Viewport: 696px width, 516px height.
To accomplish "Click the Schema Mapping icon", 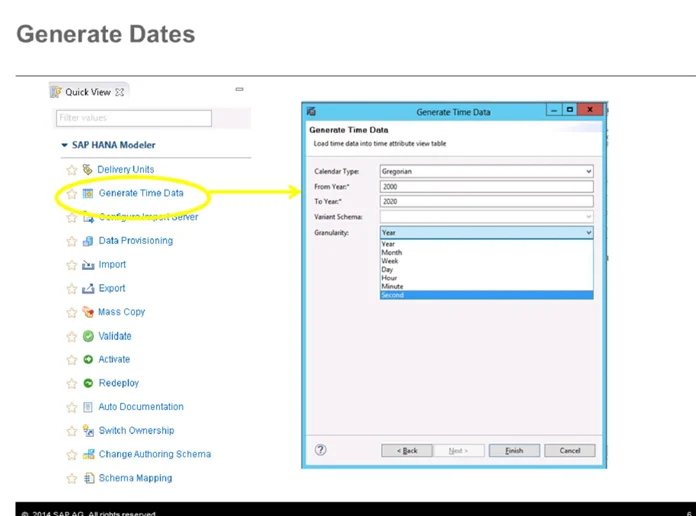I will (x=88, y=478).
